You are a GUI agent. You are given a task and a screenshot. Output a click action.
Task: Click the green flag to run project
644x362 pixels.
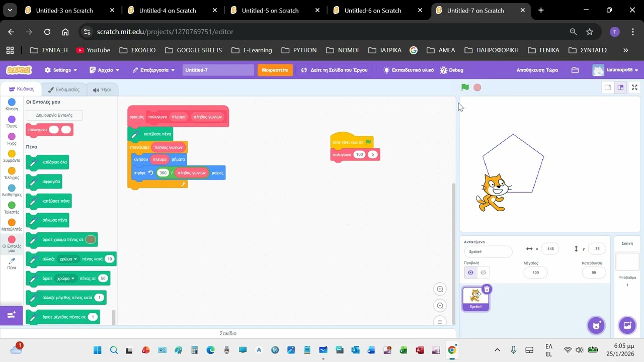[465, 87]
